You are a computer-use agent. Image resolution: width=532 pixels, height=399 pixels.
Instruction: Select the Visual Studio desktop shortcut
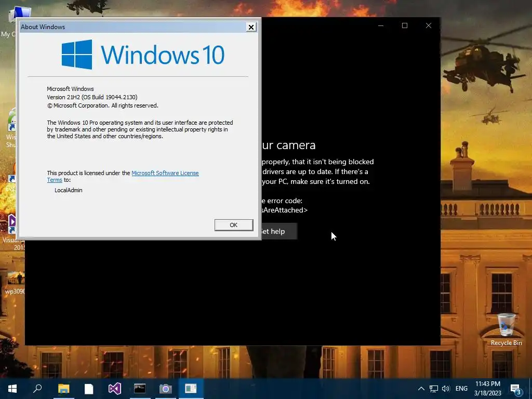pyautogui.click(x=12, y=232)
